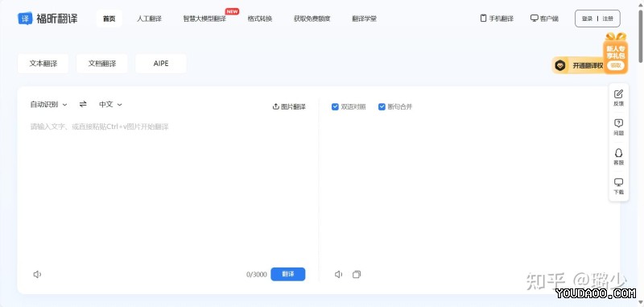Click the 登录 link
644x307 pixels.
tap(588, 19)
